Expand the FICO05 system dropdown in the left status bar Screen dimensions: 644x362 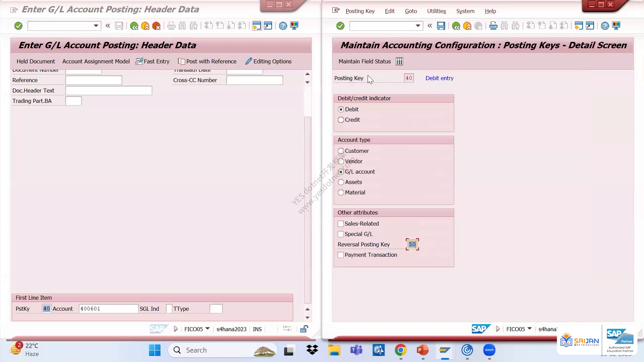click(208, 328)
